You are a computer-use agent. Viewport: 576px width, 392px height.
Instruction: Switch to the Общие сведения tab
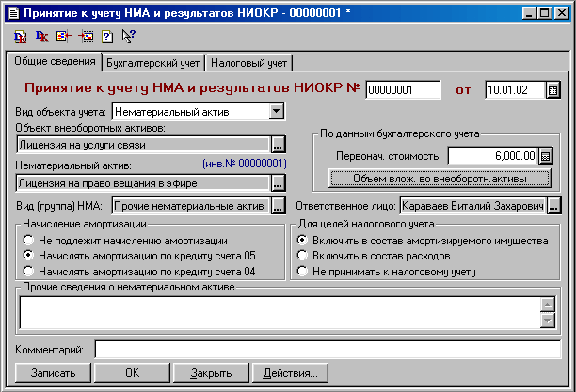pyautogui.click(x=55, y=61)
